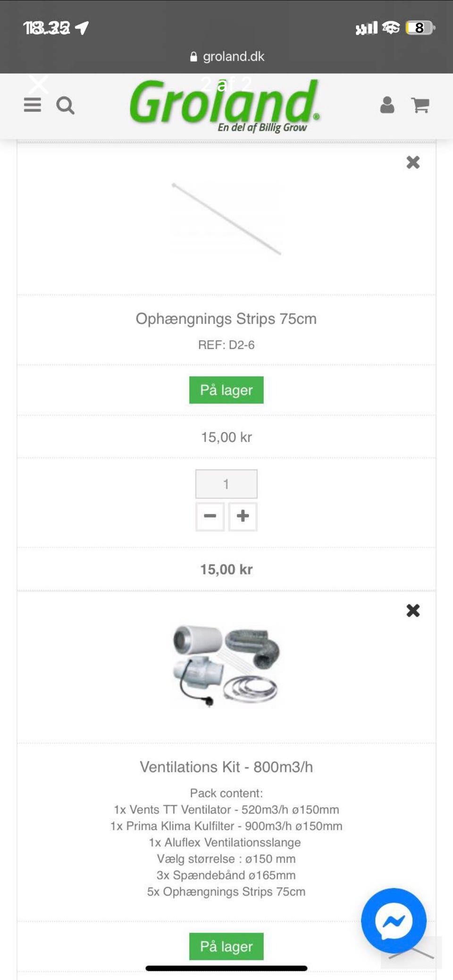
Task: Tap the ventilation kit product thumbnail
Action: [226, 665]
